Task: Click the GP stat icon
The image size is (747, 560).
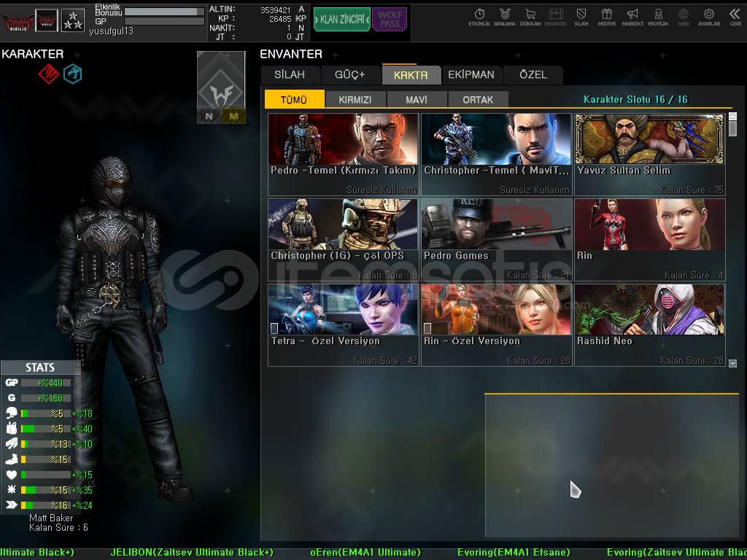Action: click(x=12, y=382)
